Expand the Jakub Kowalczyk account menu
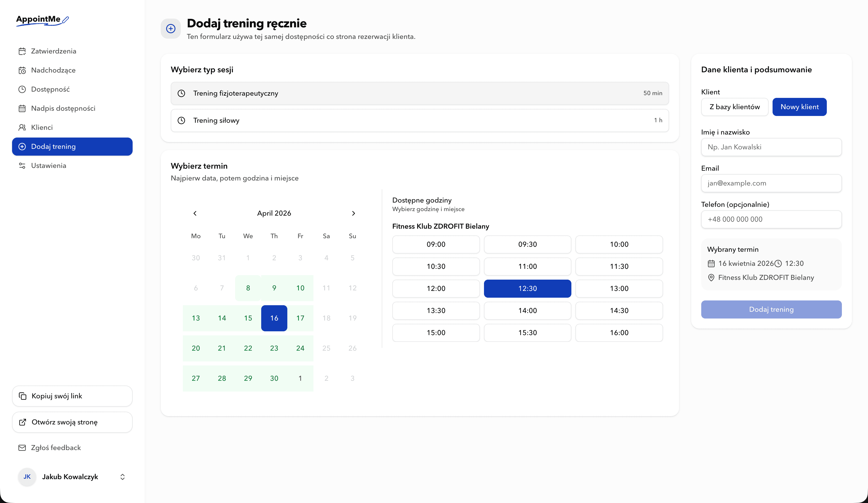Viewport: 868px width, 503px height. 122,477
